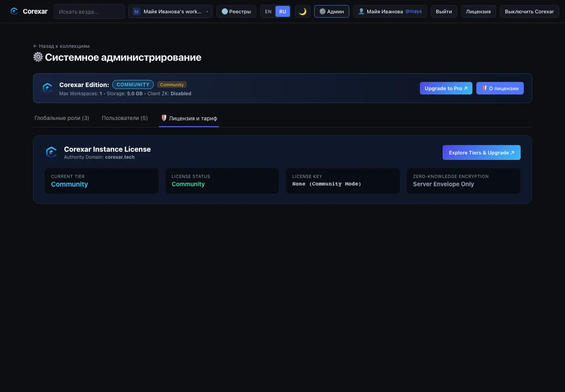Click the COMMUNITY edition badge

pos(133,84)
